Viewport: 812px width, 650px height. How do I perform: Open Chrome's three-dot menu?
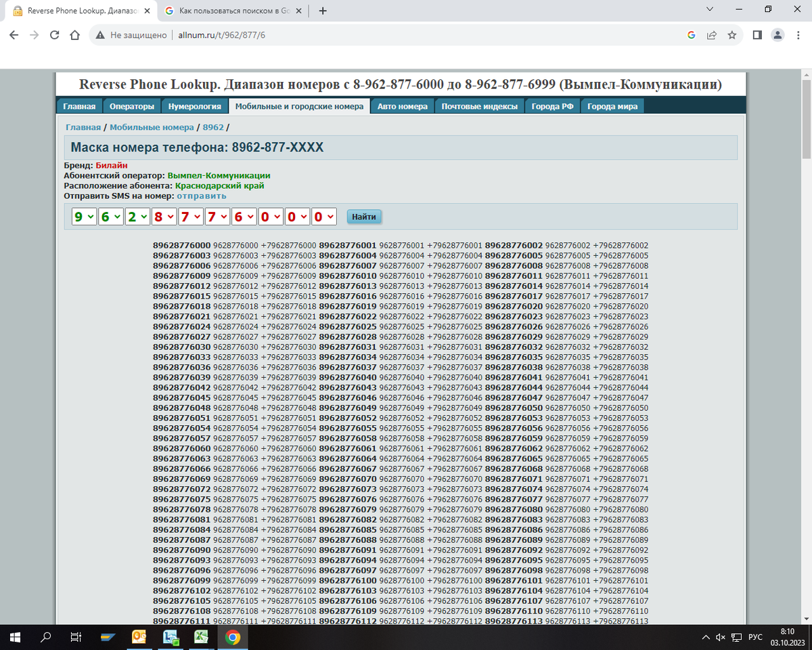coord(798,35)
